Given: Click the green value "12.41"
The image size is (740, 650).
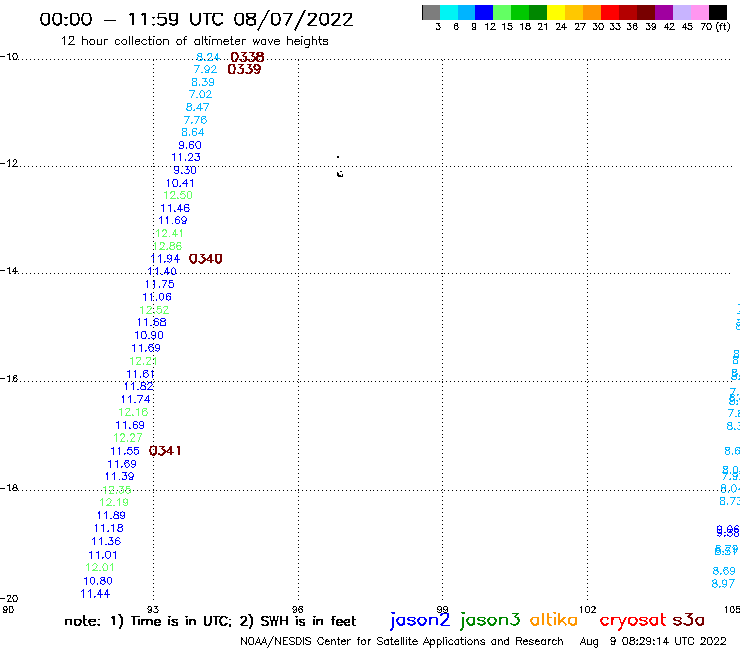Looking at the screenshot, I should coord(169,233).
